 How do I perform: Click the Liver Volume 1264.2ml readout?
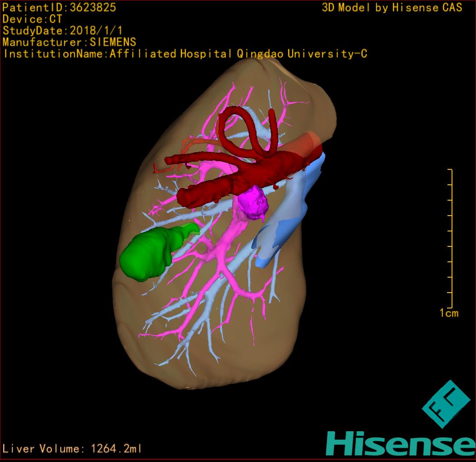(x=72, y=449)
